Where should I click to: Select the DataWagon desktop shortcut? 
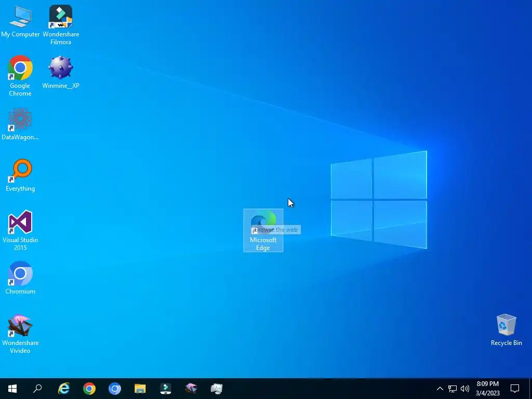(x=20, y=124)
